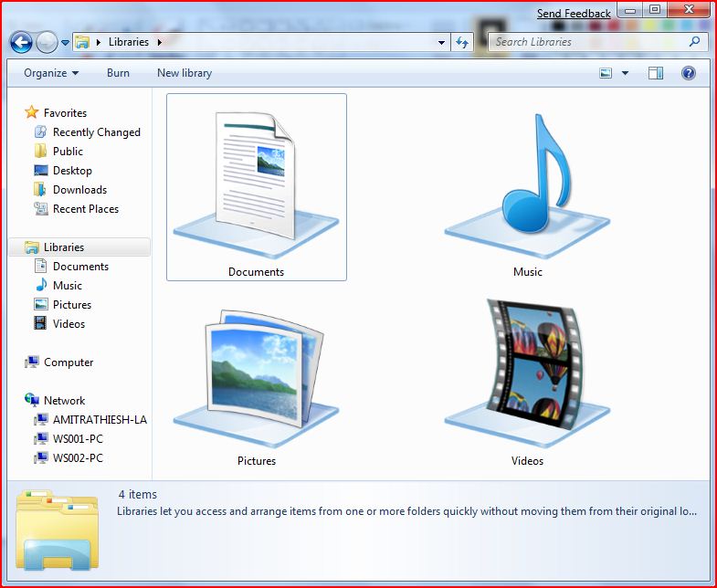This screenshot has width=717, height=588.
Task: Click the Send Feedback link
Action: [x=574, y=14]
